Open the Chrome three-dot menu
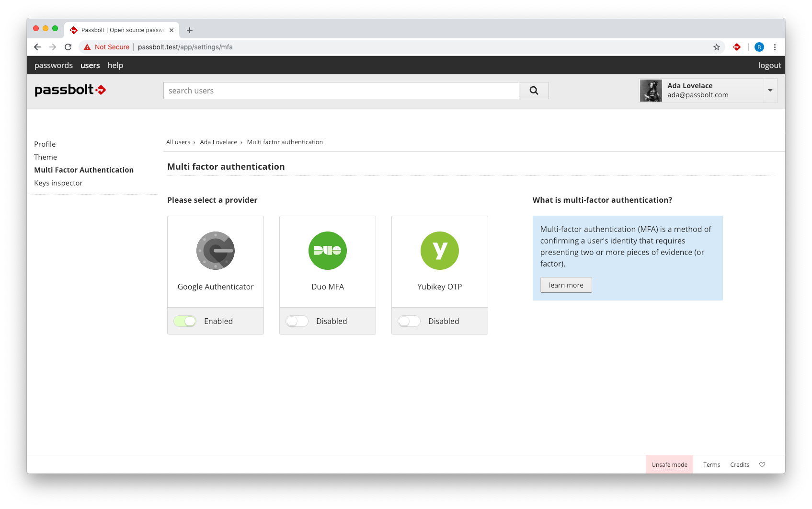812x509 pixels. pyautogui.click(x=775, y=47)
